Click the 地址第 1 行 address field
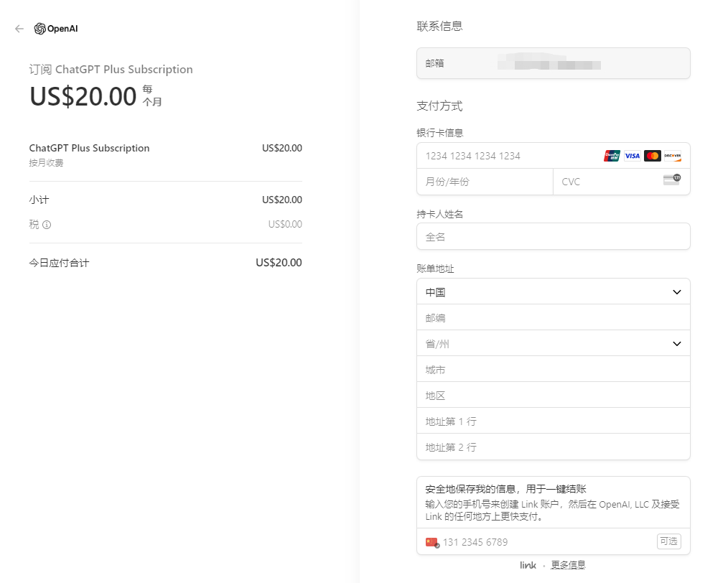The width and height of the screenshot is (728, 583). click(553, 421)
